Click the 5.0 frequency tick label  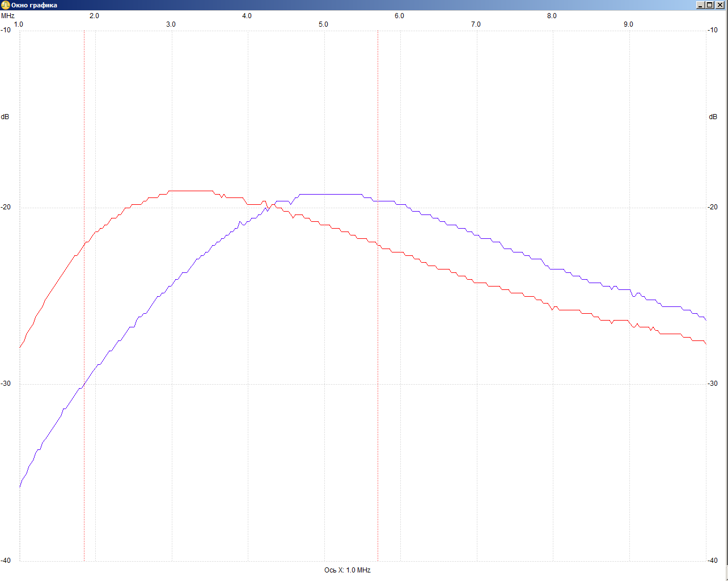(323, 24)
